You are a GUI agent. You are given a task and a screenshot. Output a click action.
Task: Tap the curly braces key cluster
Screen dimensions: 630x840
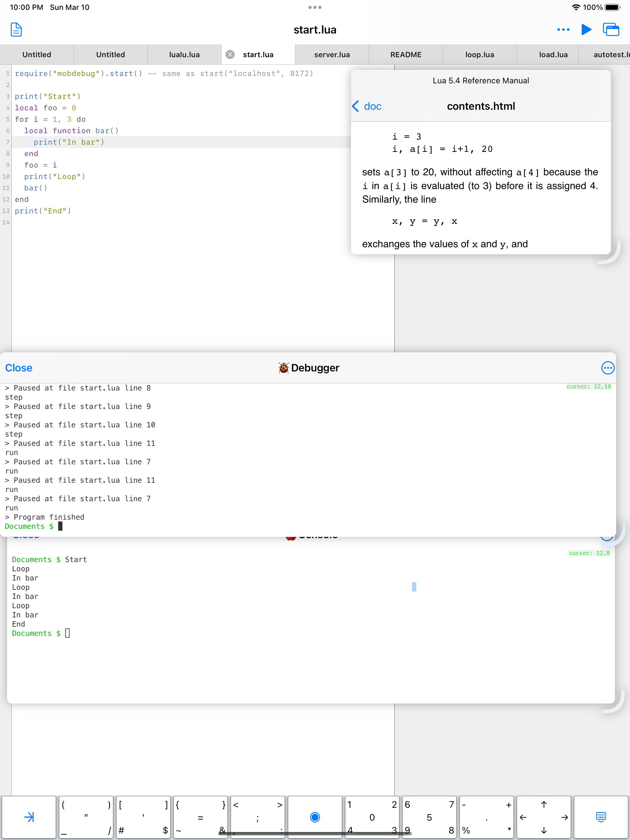[201, 817]
